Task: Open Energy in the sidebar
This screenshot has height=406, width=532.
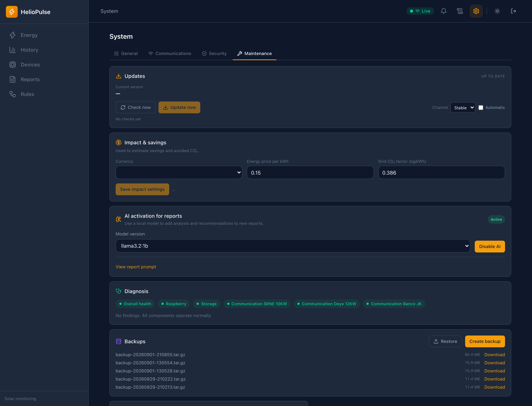Action: point(44,35)
